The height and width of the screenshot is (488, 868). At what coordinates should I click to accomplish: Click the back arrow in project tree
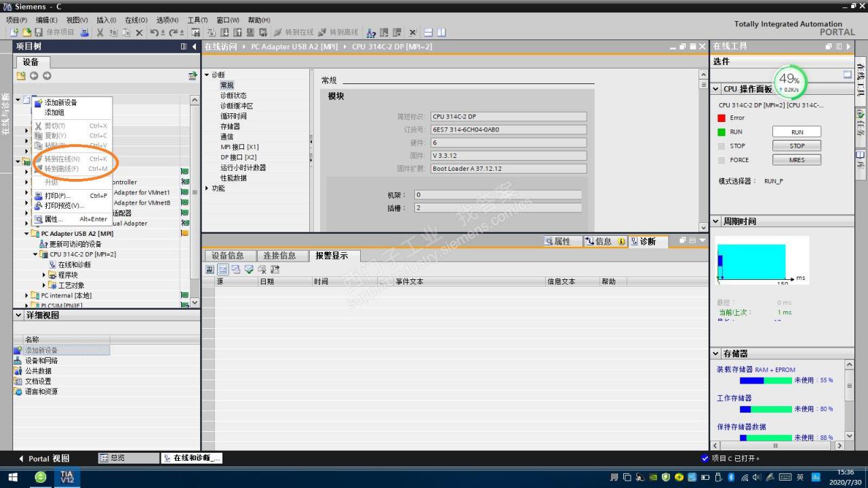[33, 76]
